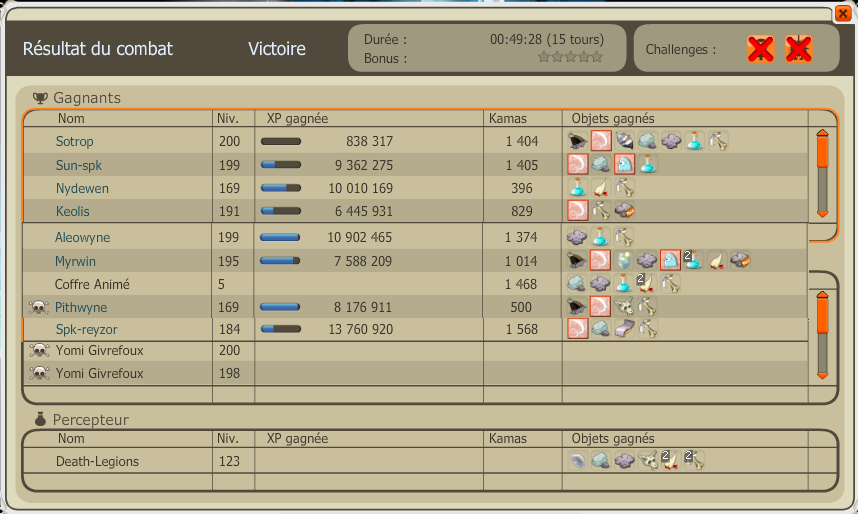
Task: Select the black feathered item in Sotrop's row
Action: pos(577,141)
